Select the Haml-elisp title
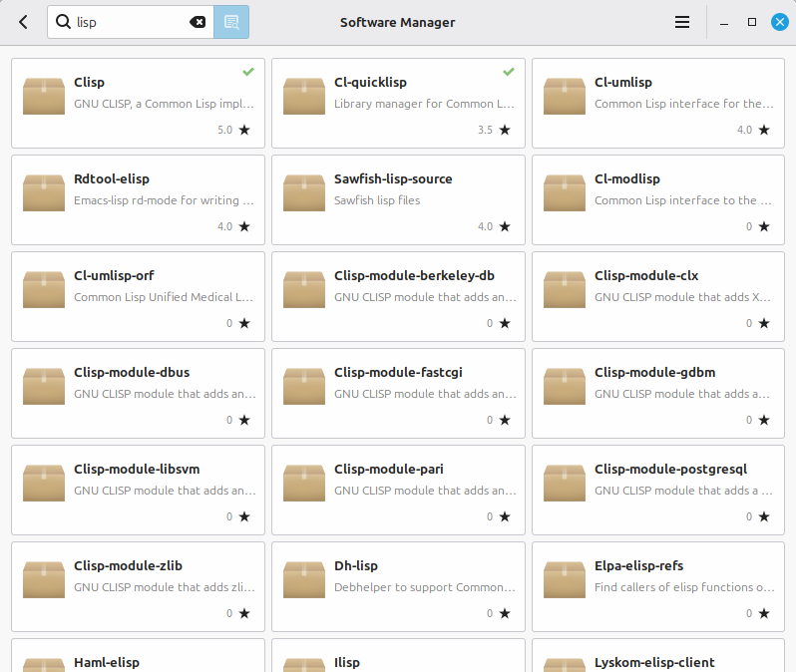 click(107, 662)
